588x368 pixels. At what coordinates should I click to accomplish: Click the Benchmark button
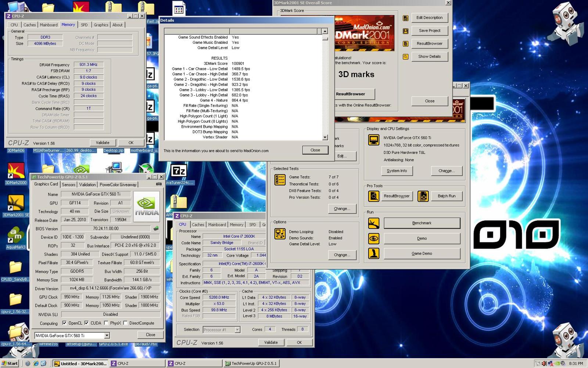tap(422, 223)
